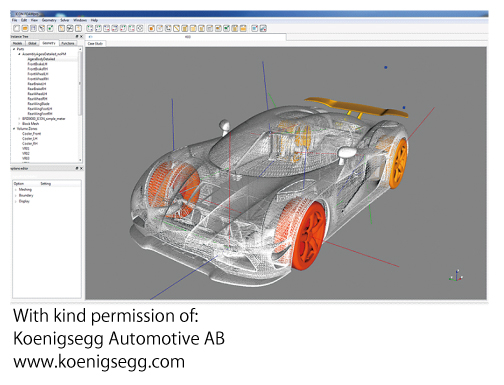Click the Open folder toolbar icon
The height and width of the screenshot is (385, 504).
tap(25, 28)
